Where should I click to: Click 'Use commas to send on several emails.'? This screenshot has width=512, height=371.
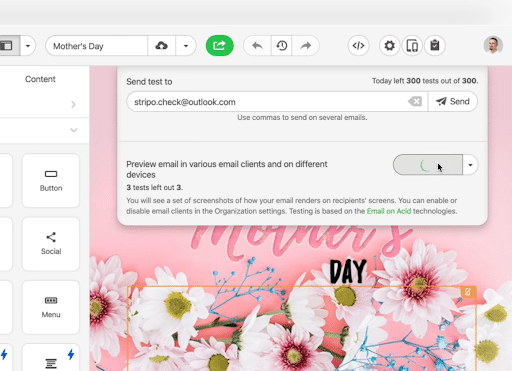(302, 117)
